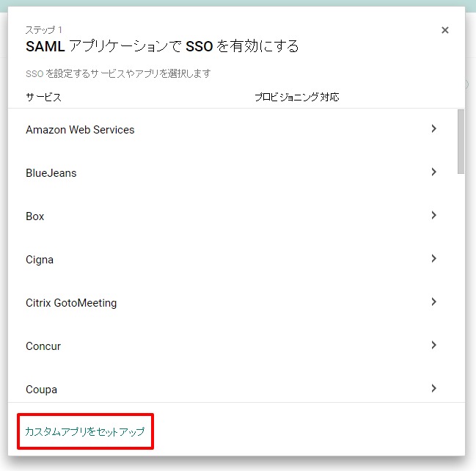Click the サービス column header

[x=43, y=97]
